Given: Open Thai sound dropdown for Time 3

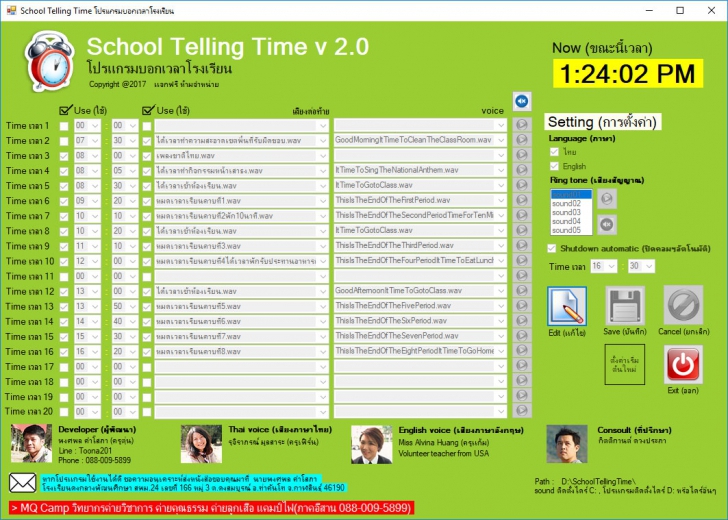Looking at the screenshot, I should (323, 156).
